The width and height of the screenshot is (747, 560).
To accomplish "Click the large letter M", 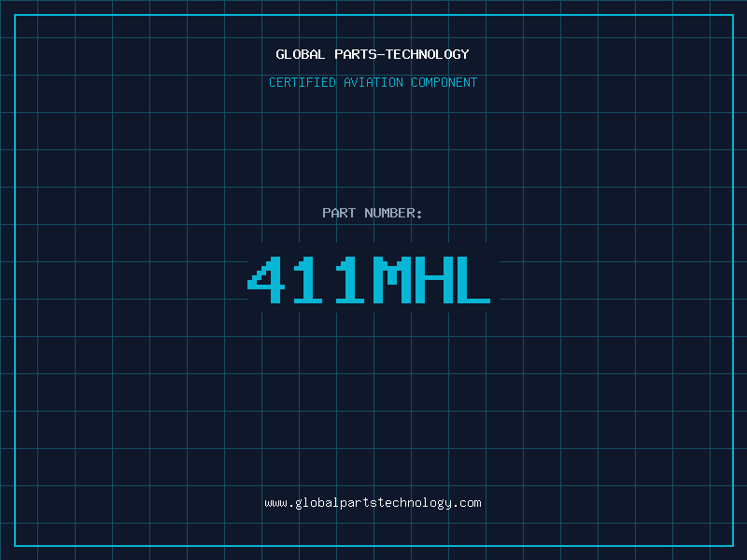I will tap(392, 280).
